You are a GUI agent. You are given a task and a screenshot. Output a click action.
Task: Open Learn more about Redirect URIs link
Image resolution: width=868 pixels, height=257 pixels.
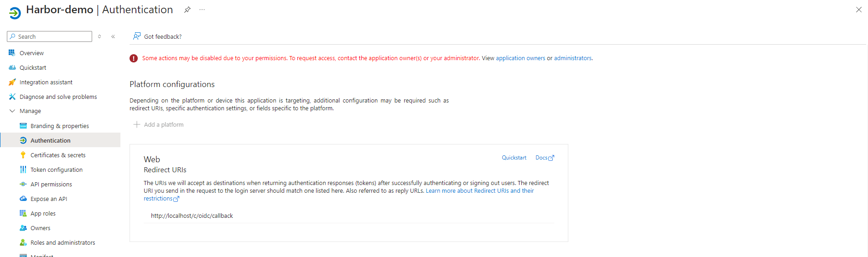[480, 191]
